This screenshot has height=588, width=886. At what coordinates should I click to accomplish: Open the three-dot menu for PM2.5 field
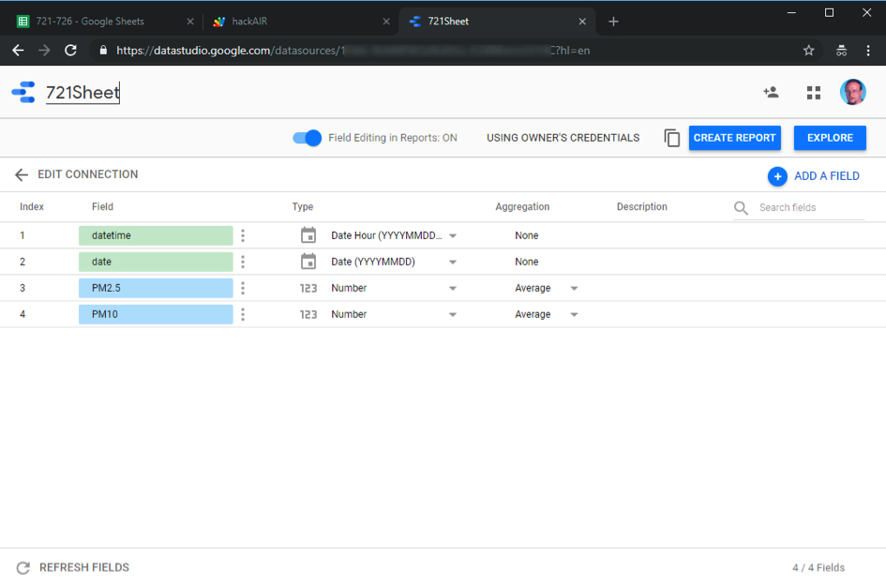[243, 288]
